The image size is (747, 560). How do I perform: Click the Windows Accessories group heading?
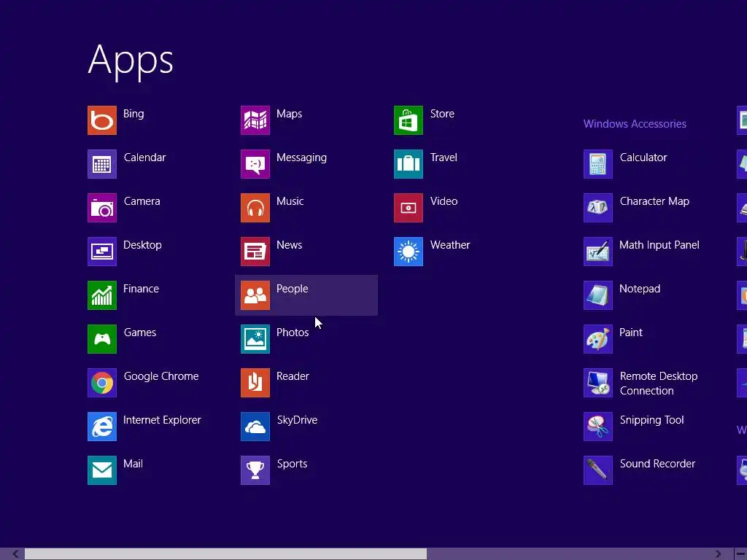click(635, 124)
